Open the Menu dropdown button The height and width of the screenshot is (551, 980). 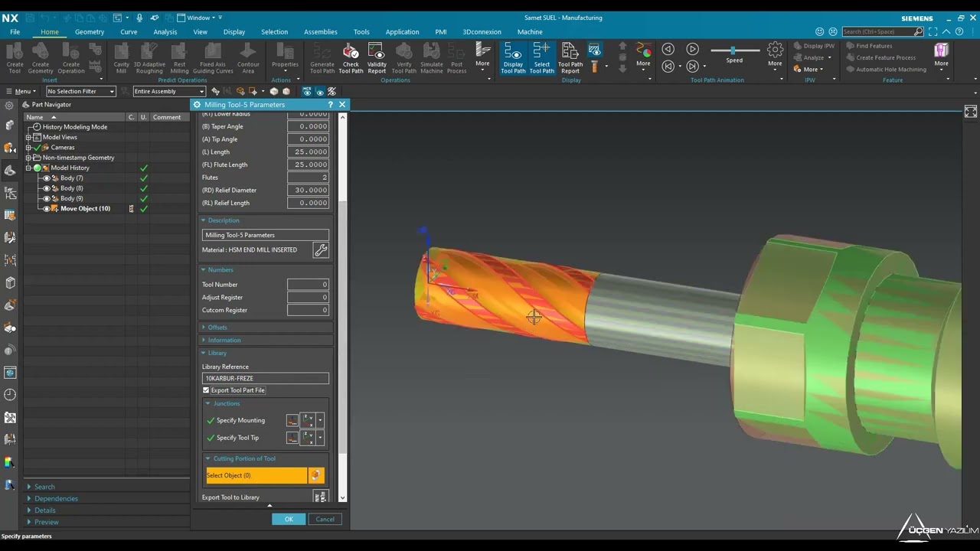(x=22, y=92)
